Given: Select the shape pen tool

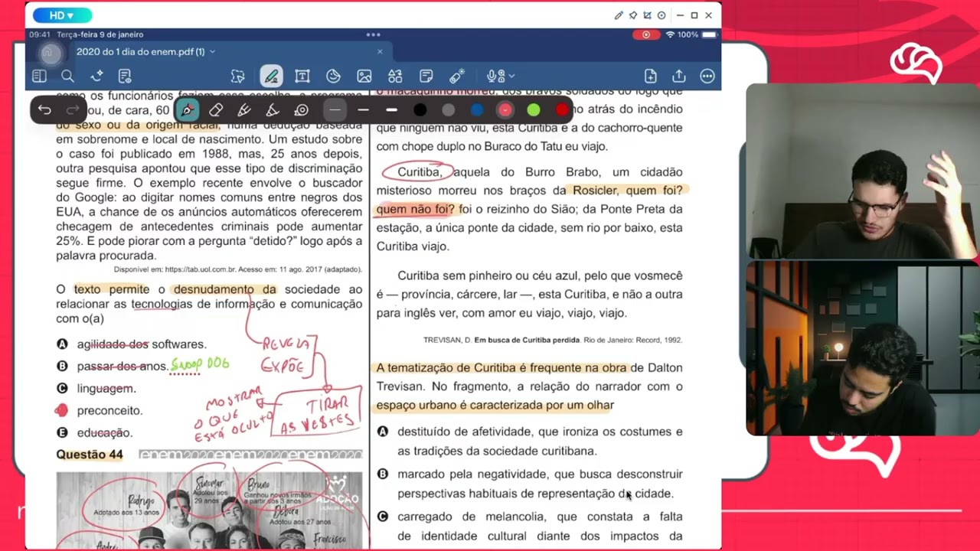Looking at the screenshot, I should [273, 110].
